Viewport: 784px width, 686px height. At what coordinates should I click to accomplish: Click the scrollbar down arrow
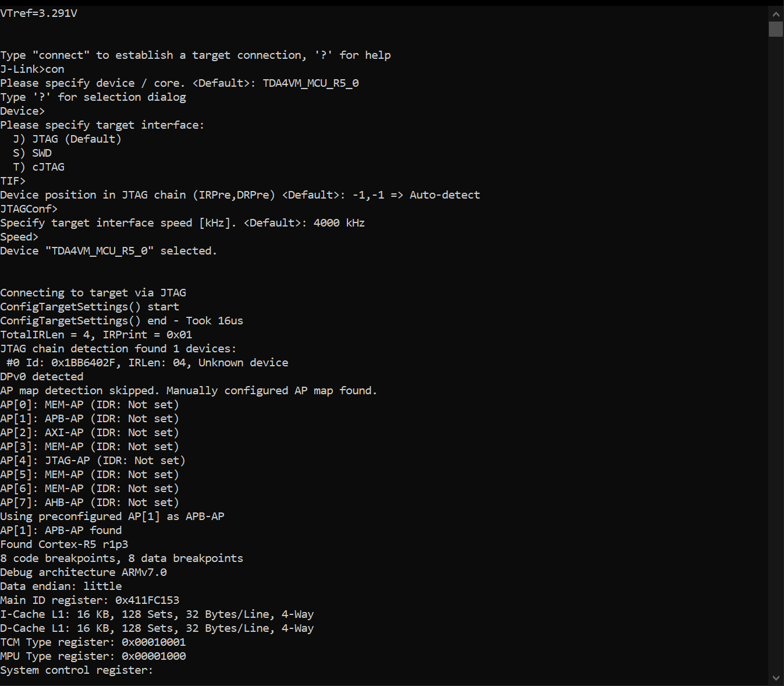(x=775, y=678)
